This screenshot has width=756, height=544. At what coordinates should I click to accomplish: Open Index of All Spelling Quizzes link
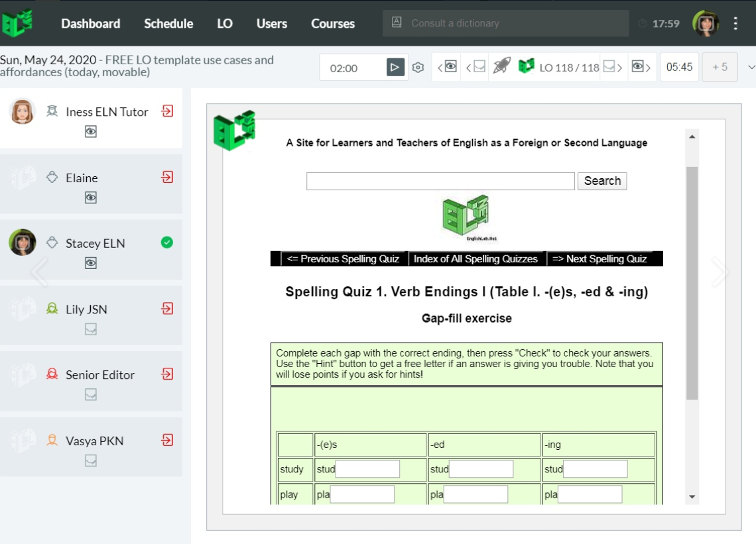[x=475, y=259]
